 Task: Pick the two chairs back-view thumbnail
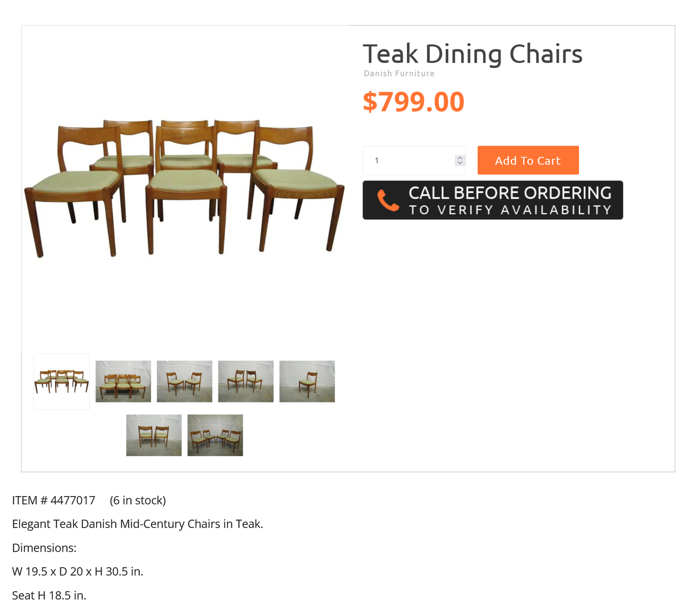(154, 435)
